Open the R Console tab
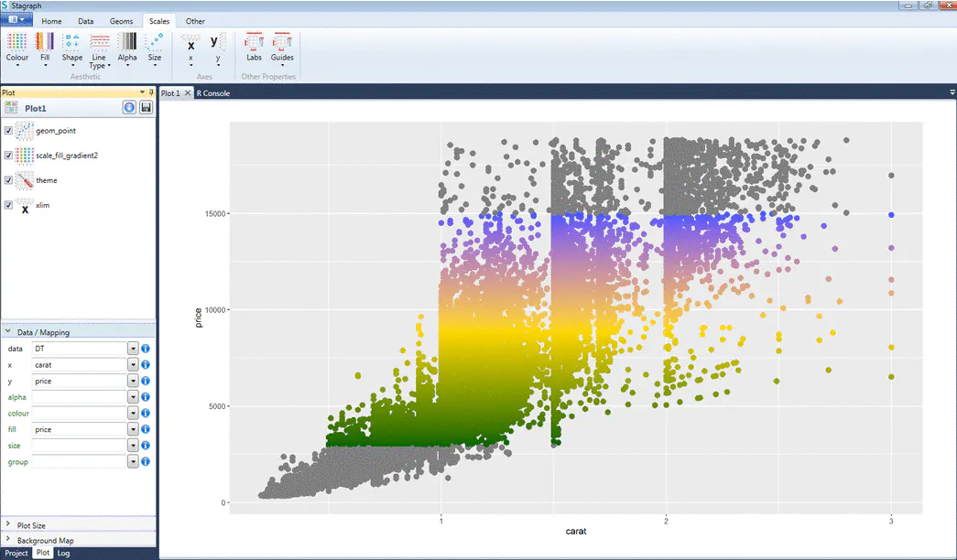The image size is (957, 560). click(x=213, y=93)
